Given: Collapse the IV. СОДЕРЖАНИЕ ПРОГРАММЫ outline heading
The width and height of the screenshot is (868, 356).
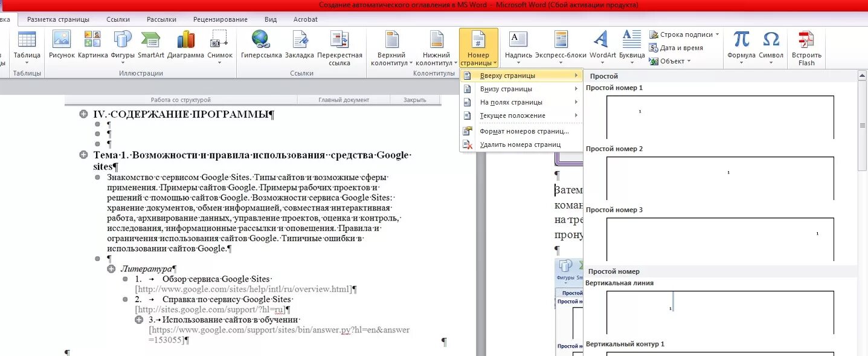Looking at the screenshot, I should pyautogui.click(x=84, y=114).
